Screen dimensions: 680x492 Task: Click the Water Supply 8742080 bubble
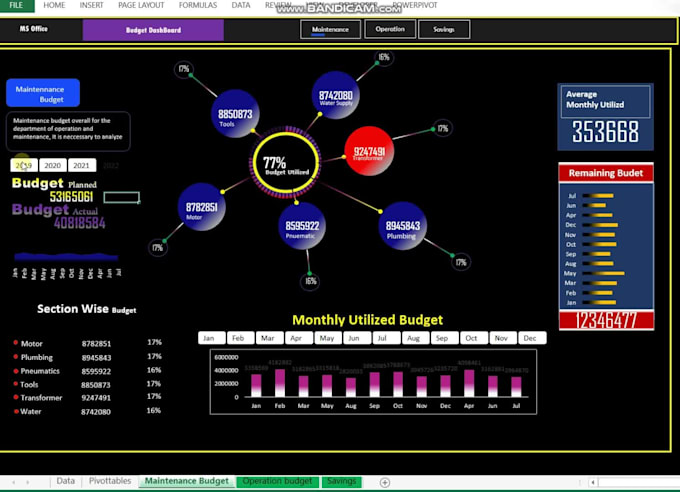point(336,96)
